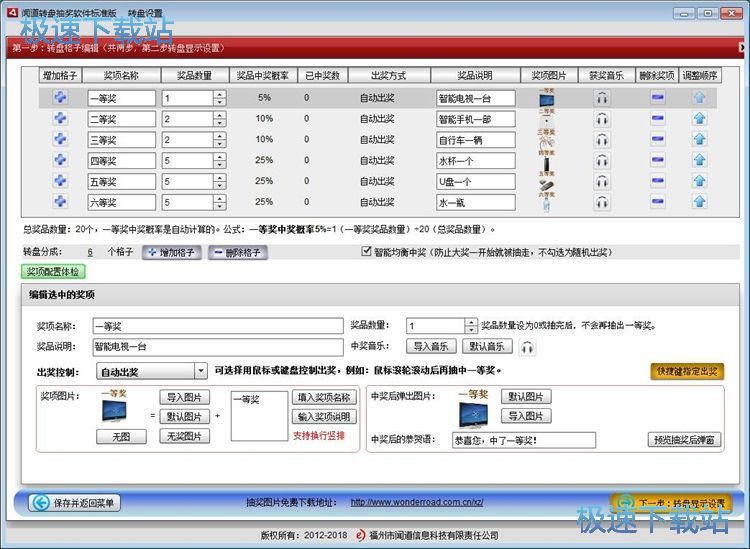This screenshot has width=750, height=549.
Task: Click prize image thumbnail in 一等奖 row
Action: click(546, 98)
